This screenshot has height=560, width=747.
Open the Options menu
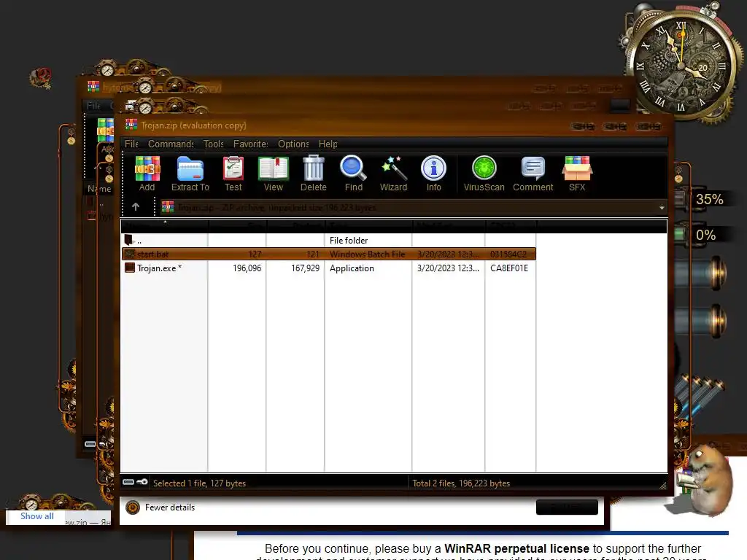[x=293, y=144]
